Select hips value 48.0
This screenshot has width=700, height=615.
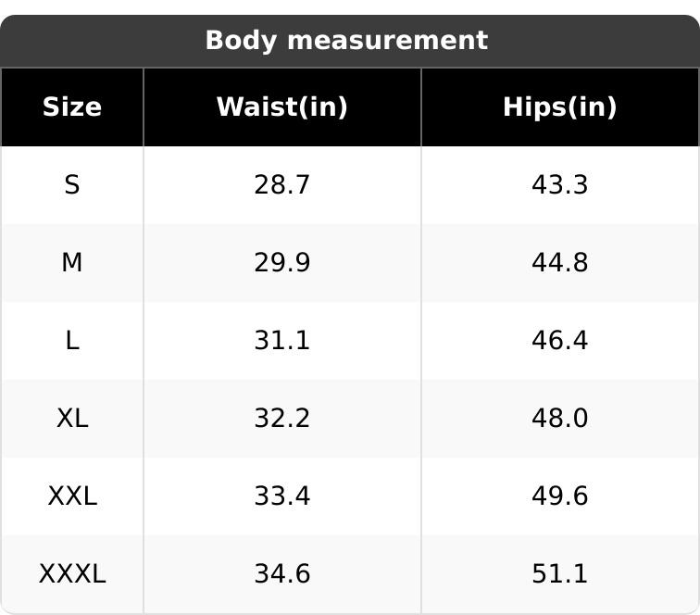tap(560, 419)
